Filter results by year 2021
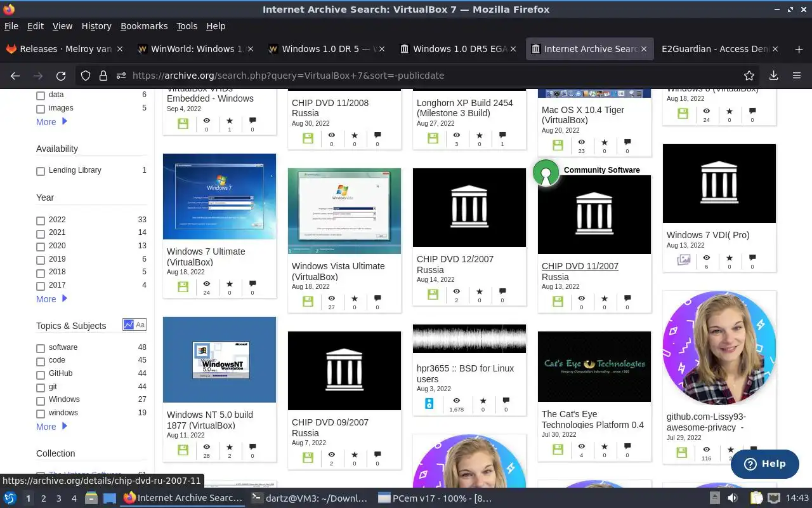Viewport: 812px width, 508px height. 41,234
